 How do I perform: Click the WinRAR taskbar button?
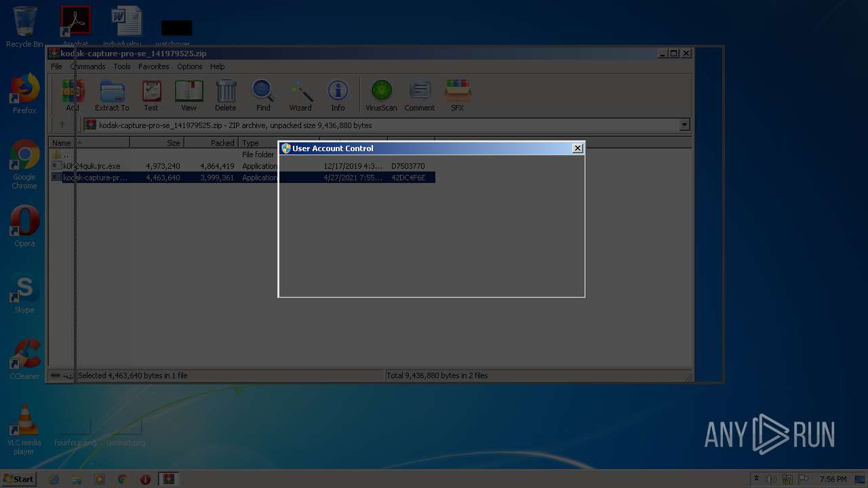[x=168, y=479]
